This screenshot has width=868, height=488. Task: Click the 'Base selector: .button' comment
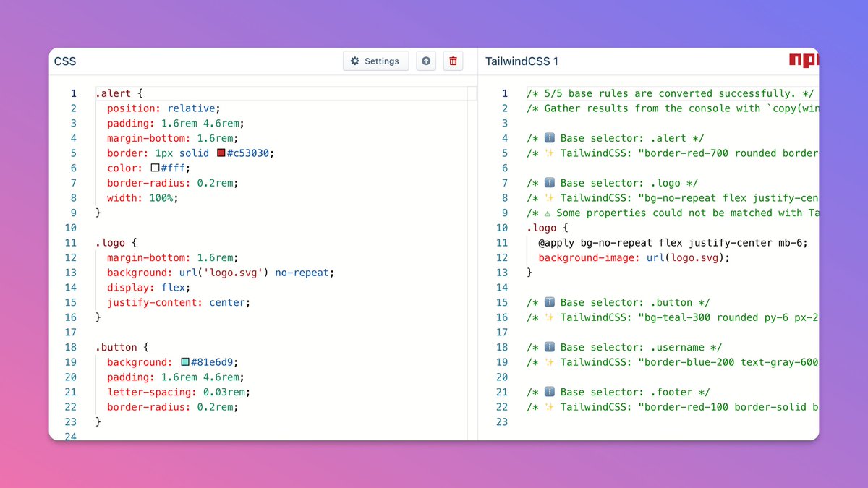(618, 302)
